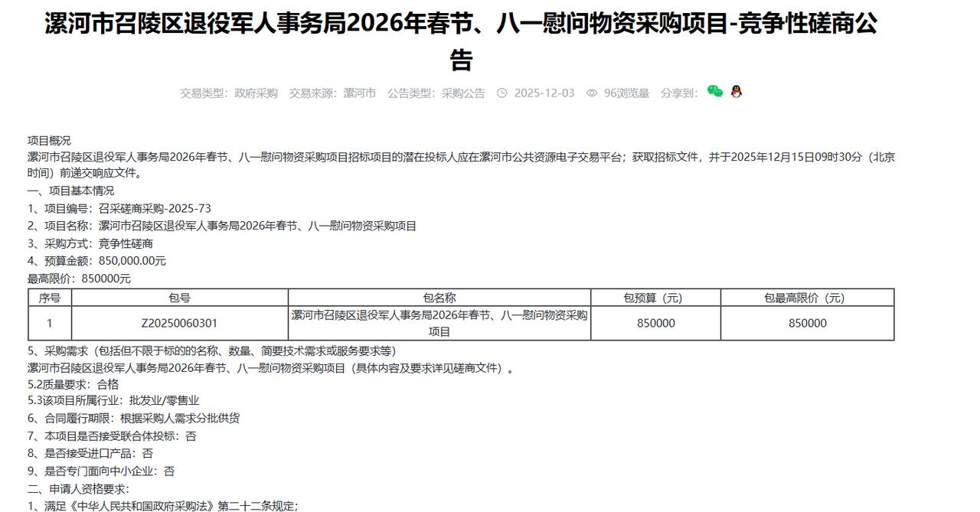Select row number 1 in the package table

click(48, 322)
